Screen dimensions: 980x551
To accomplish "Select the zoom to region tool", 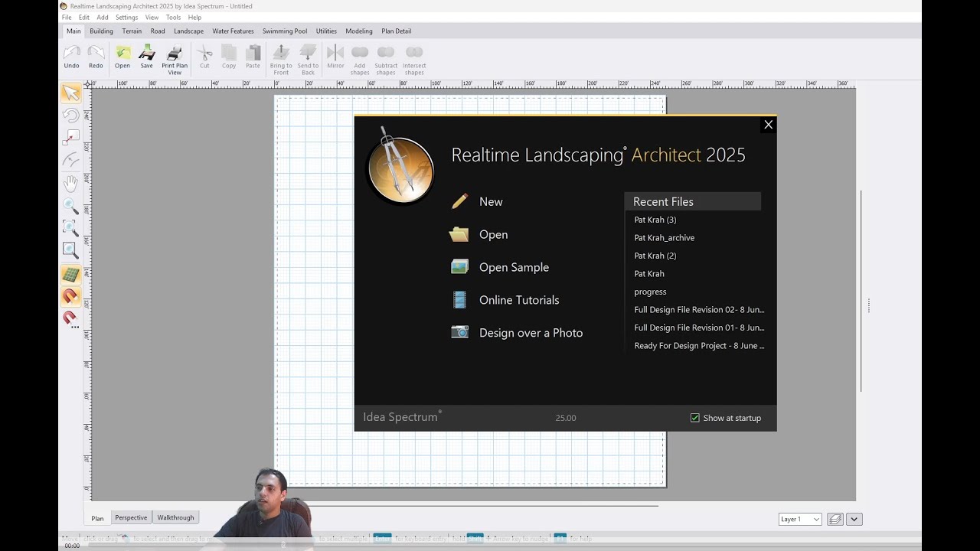I will pos(70,228).
